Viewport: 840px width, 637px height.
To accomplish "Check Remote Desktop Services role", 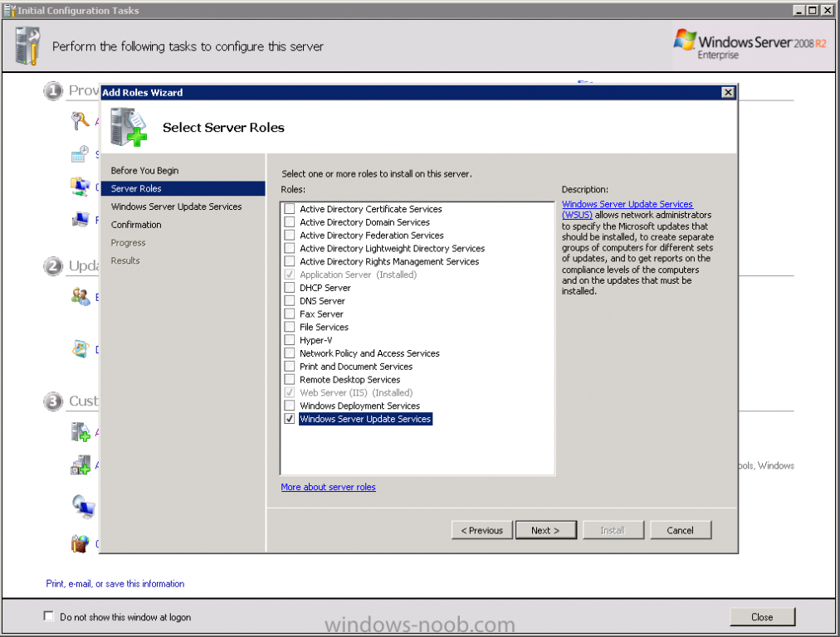I will click(290, 379).
